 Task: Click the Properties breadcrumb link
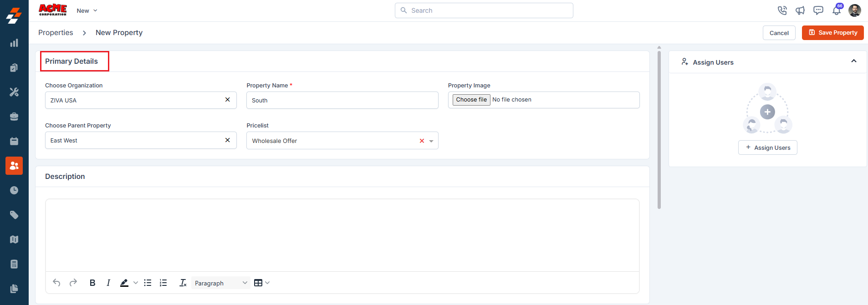(x=56, y=33)
